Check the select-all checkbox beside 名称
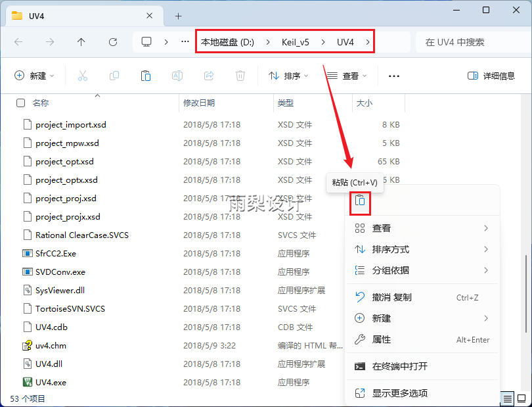 point(19,103)
